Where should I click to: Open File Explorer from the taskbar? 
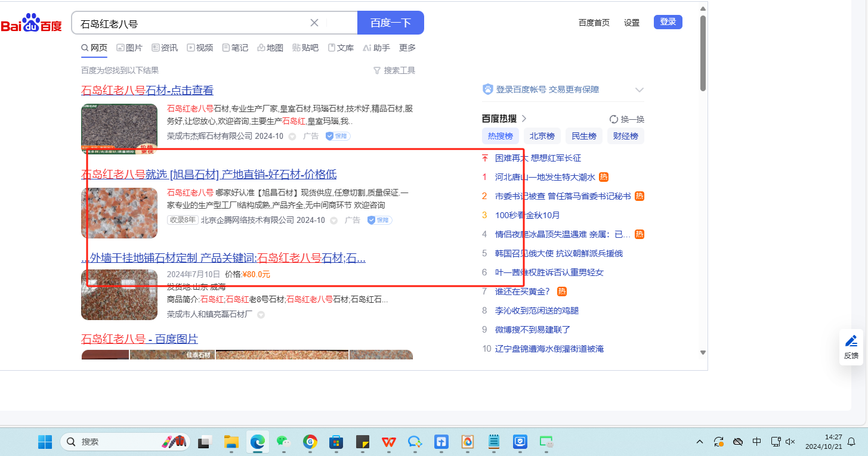[x=231, y=442]
